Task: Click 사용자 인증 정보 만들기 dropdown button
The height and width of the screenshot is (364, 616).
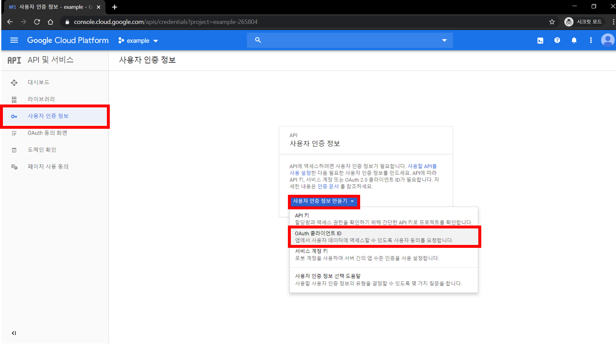Action: tap(324, 201)
